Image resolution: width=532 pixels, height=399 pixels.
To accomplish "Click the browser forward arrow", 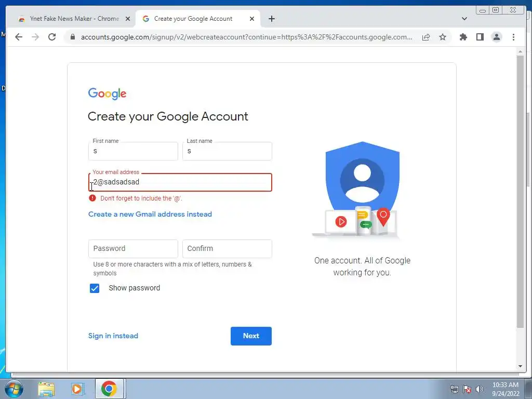I will tap(35, 37).
